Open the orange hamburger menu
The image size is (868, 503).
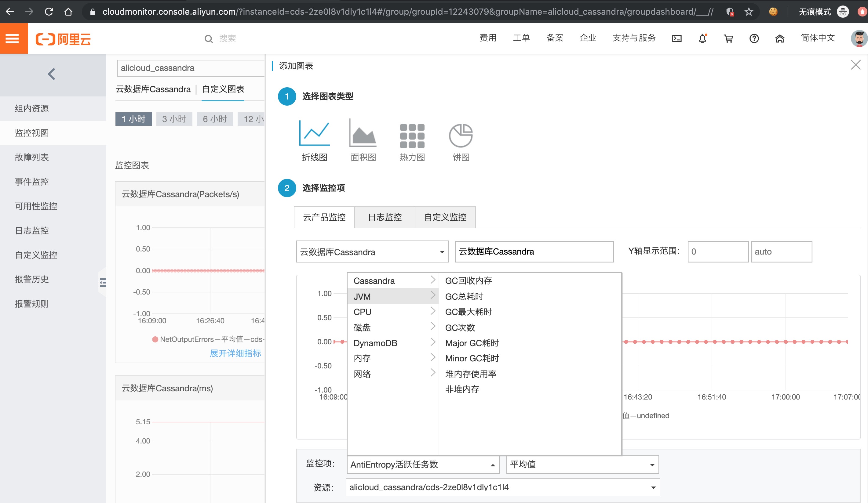tap(13, 38)
